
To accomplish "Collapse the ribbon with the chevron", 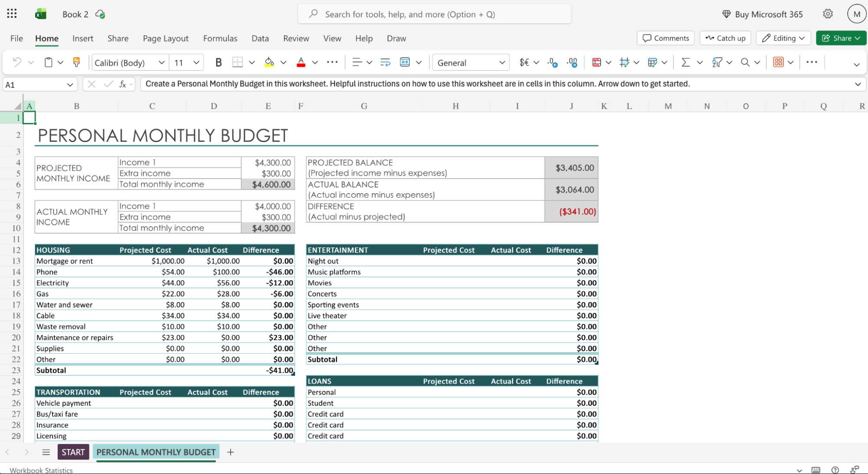I will tap(856, 64).
